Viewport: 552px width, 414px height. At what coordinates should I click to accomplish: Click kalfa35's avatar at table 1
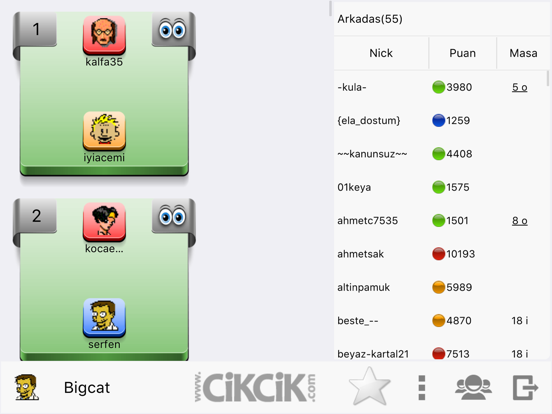[104, 35]
